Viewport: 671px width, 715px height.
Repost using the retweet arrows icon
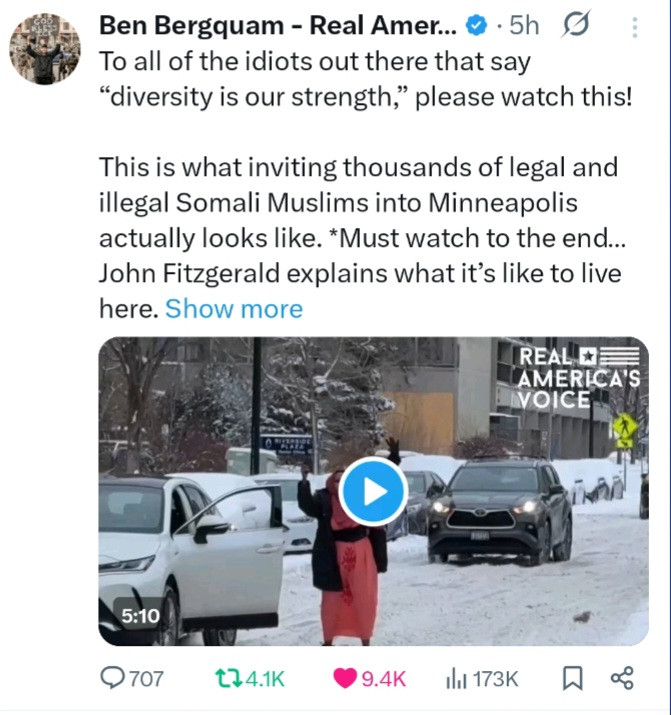(227, 679)
